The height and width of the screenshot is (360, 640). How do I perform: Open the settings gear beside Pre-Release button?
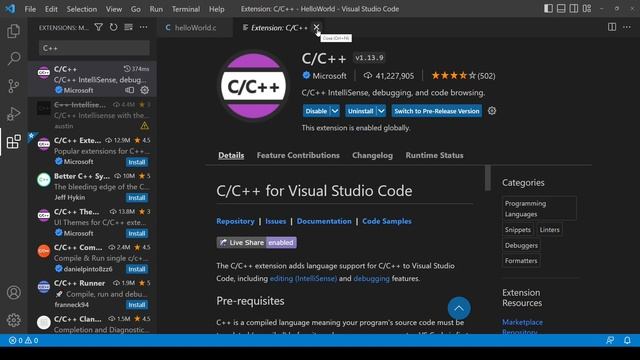pyautogui.click(x=492, y=111)
